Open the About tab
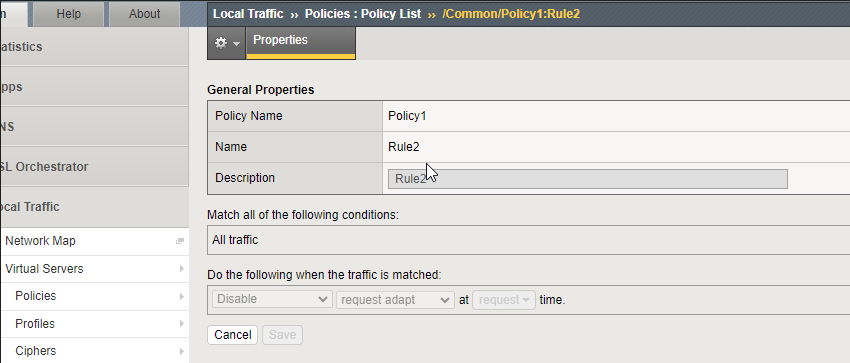The image size is (850, 363). click(144, 14)
